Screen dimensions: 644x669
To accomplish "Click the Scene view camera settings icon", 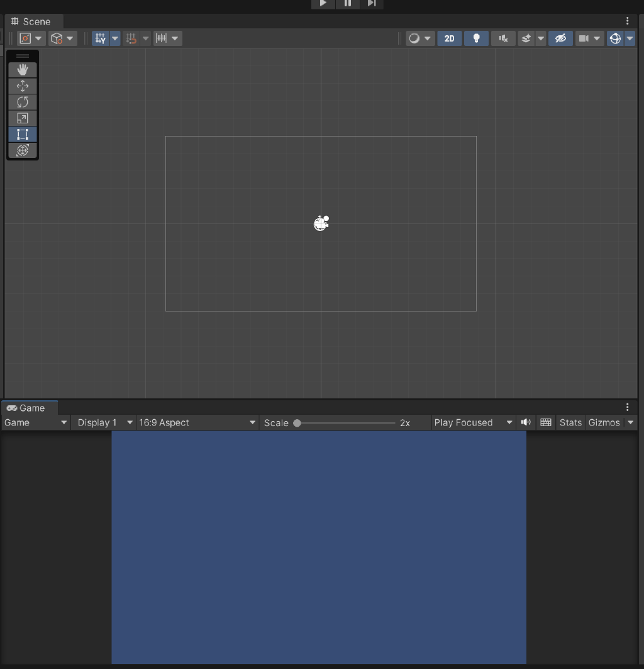I will 584,38.
